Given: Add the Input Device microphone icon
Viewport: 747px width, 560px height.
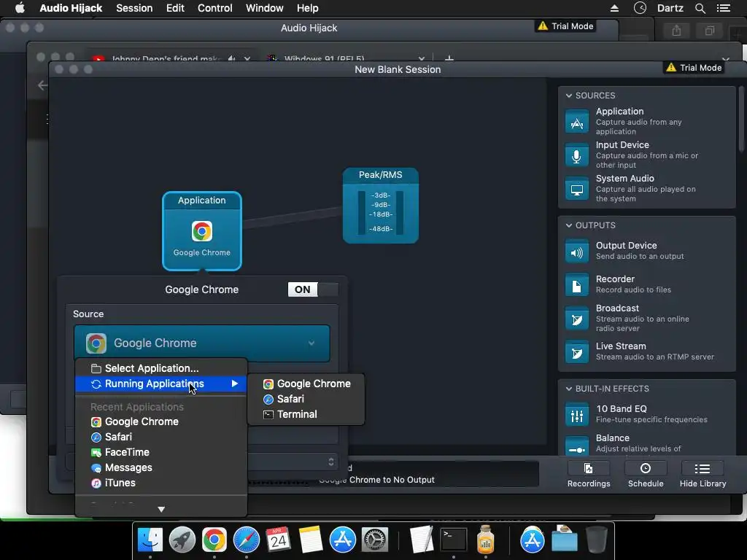Looking at the screenshot, I should [576, 155].
